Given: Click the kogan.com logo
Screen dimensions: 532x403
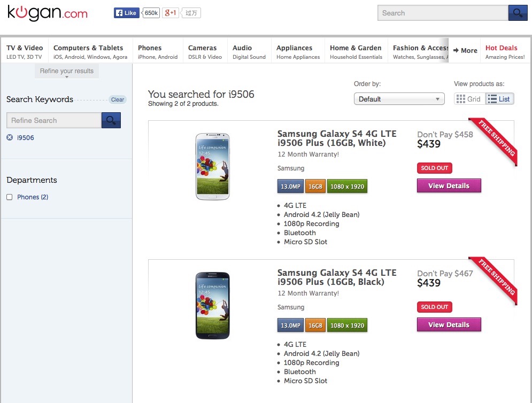Looking at the screenshot, I should (x=47, y=13).
